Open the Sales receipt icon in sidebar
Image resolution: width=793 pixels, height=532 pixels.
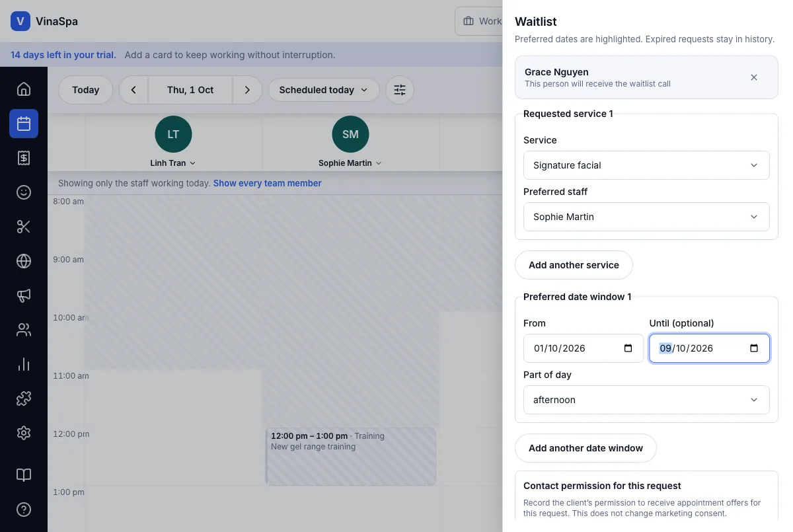pos(24,158)
